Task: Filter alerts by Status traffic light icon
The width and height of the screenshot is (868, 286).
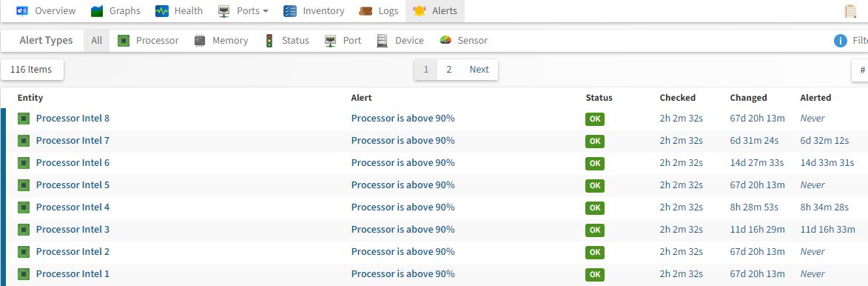Action: coord(269,41)
